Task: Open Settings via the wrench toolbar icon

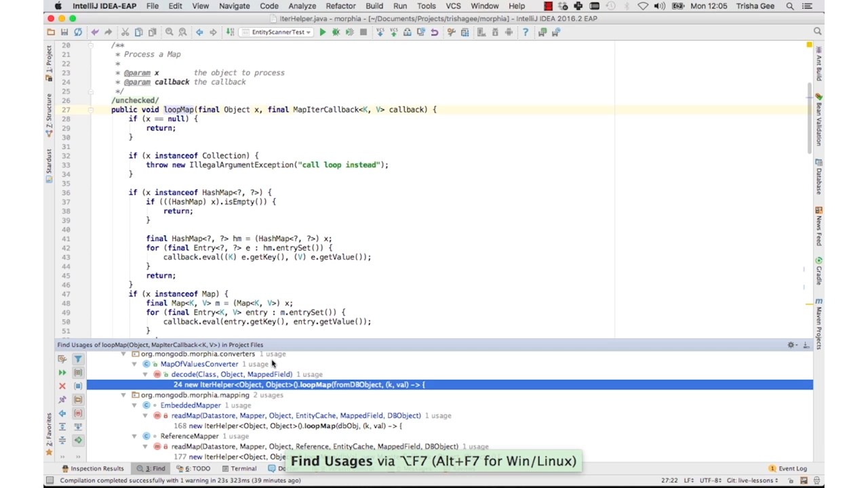Action: pyautogui.click(x=451, y=32)
